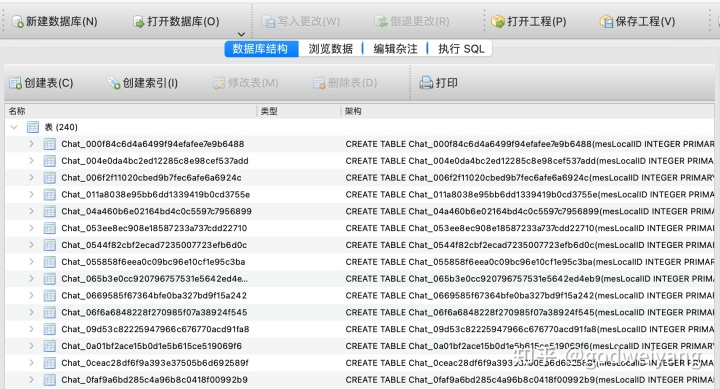Image resolution: width=720 pixels, height=389 pixels.
Task: Click table icon of Chat_04a460b6e02164bd4c0c5597c7956899
Action: (x=50, y=211)
